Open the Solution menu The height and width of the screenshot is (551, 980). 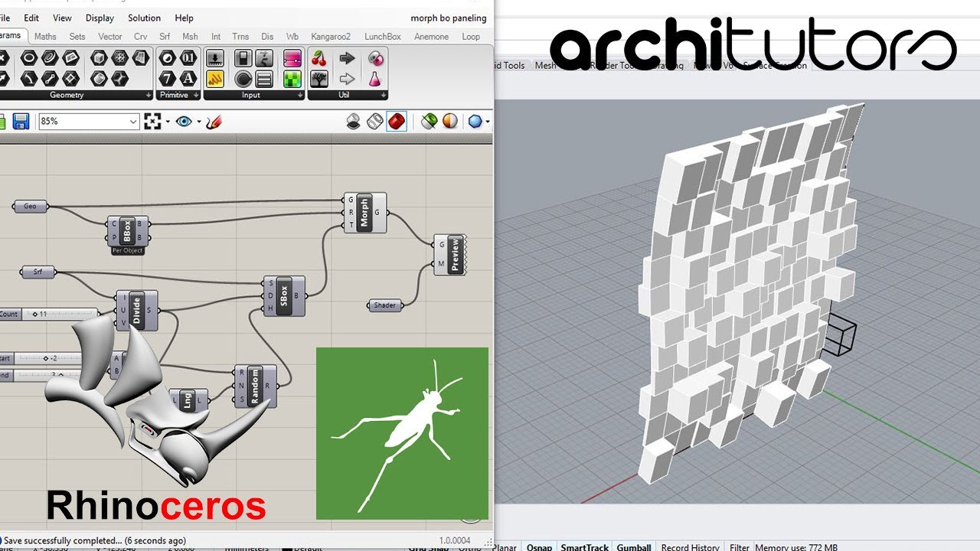144,18
